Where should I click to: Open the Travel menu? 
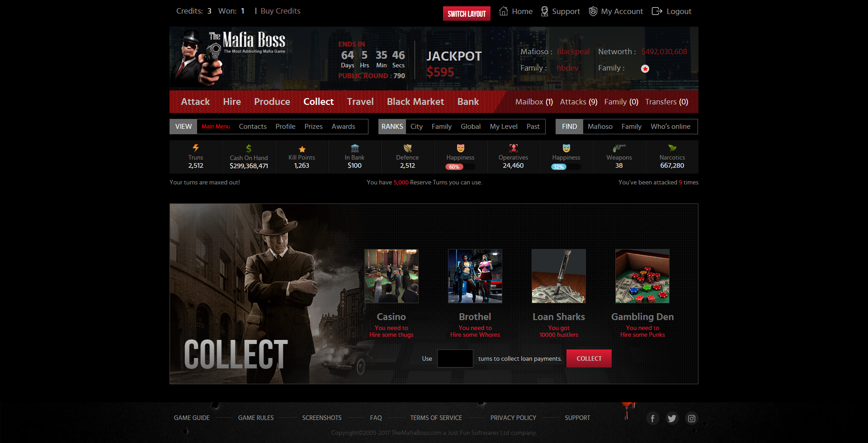pyautogui.click(x=360, y=102)
